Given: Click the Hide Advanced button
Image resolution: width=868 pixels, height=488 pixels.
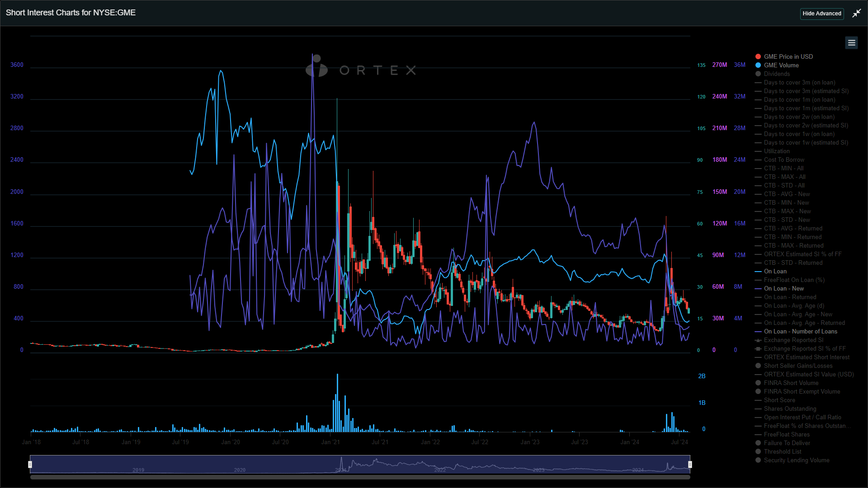Looking at the screenshot, I should pos(821,14).
